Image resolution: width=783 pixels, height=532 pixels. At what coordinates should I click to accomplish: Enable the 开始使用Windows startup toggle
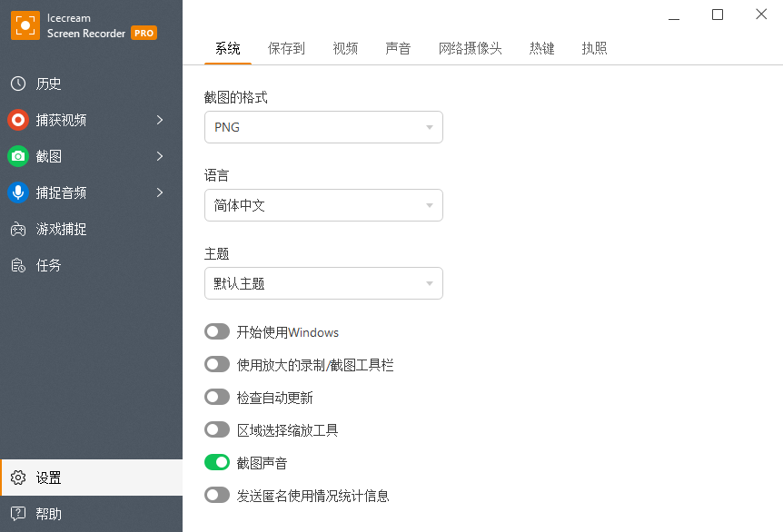[217, 332]
